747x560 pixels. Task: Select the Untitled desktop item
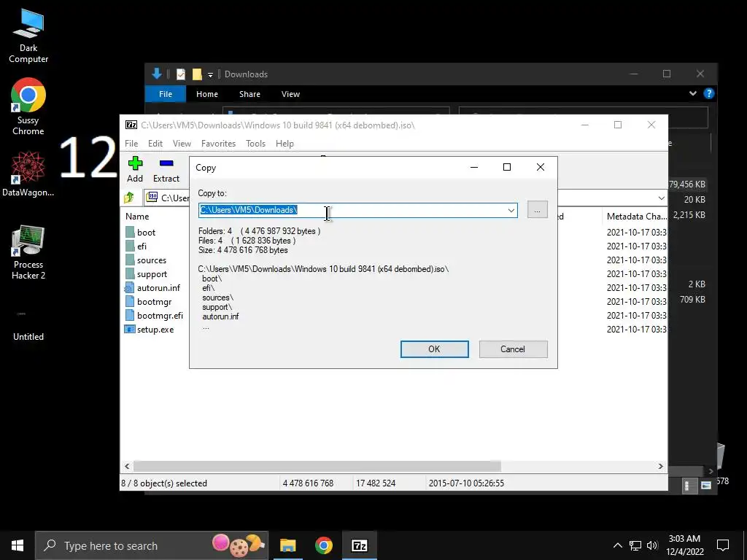[x=28, y=324]
